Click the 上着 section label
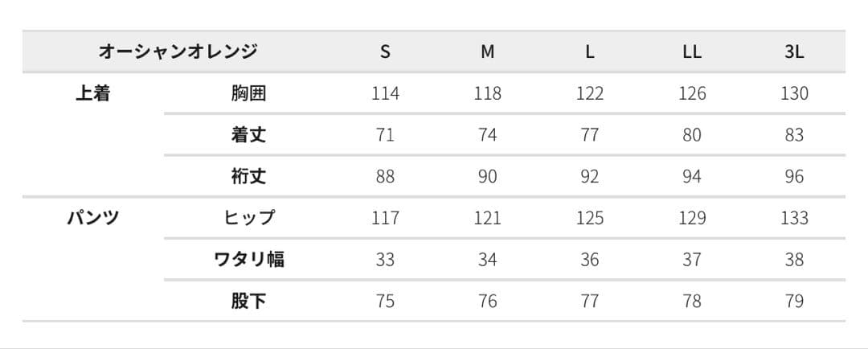Image resolution: width=868 pixels, height=349 pixels. click(92, 93)
